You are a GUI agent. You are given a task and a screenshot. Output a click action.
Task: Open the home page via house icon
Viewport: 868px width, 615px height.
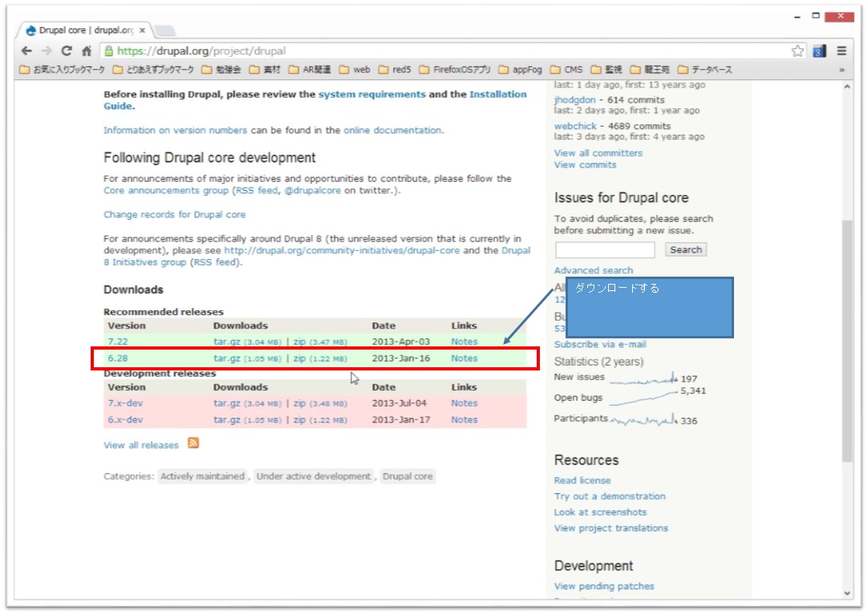pyautogui.click(x=87, y=51)
